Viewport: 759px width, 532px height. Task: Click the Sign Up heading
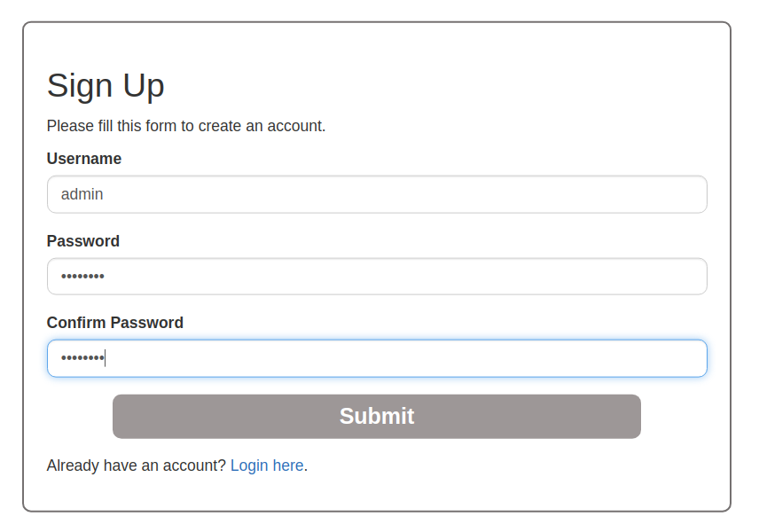(x=106, y=86)
